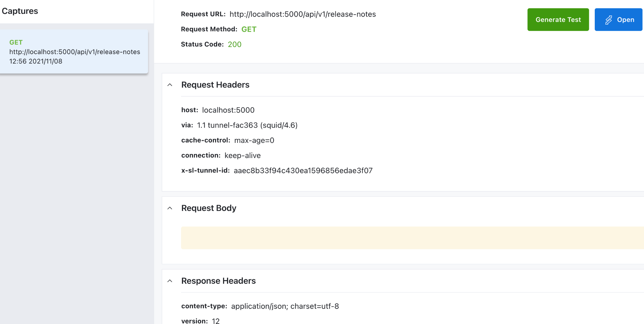The image size is (644, 324).
Task: Click the Generate Test button
Action: (558, 19)
